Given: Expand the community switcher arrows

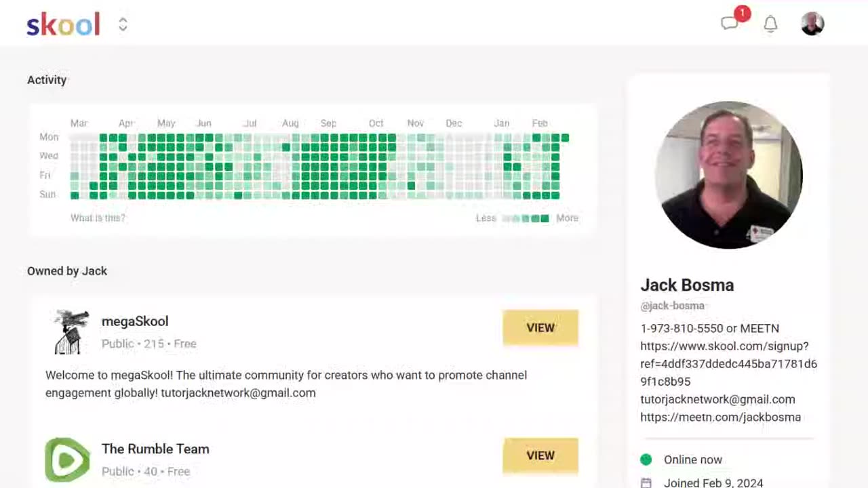Looking at the screenshot, I should pos(123,24).
